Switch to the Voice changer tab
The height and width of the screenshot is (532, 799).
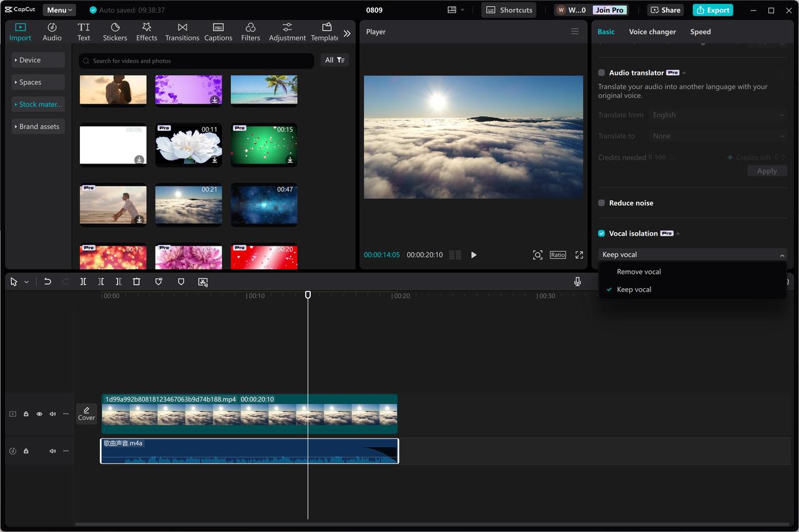[652, 31]
